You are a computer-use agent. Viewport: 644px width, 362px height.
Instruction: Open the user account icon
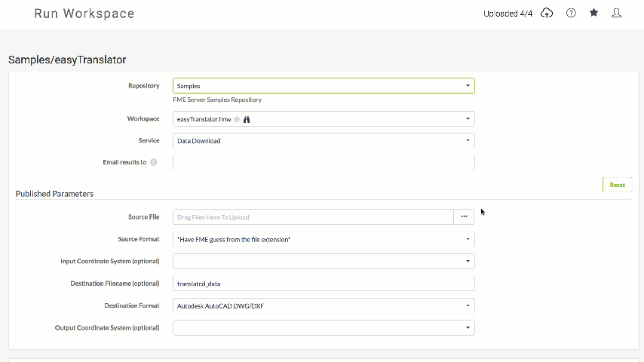click(x=616, y=13)
